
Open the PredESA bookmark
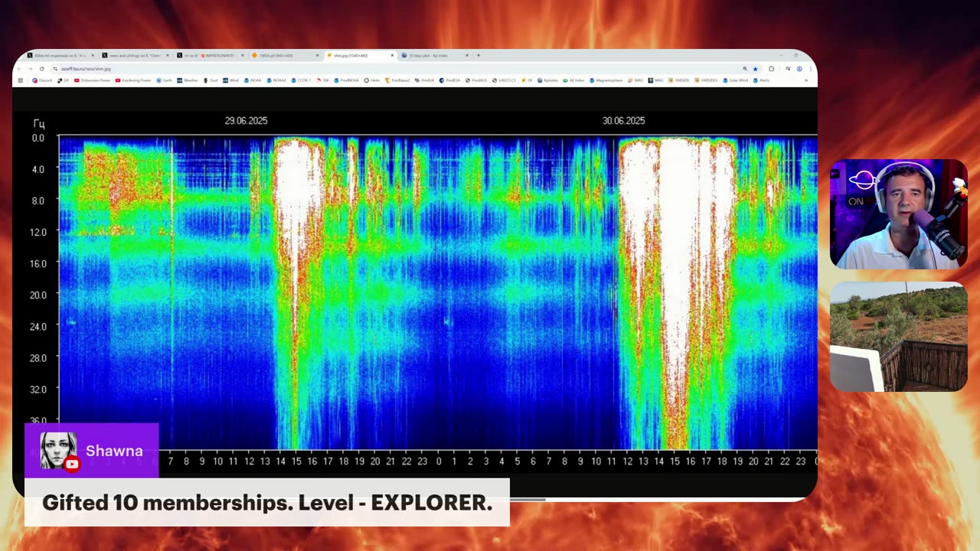click(x=449, y=80)
